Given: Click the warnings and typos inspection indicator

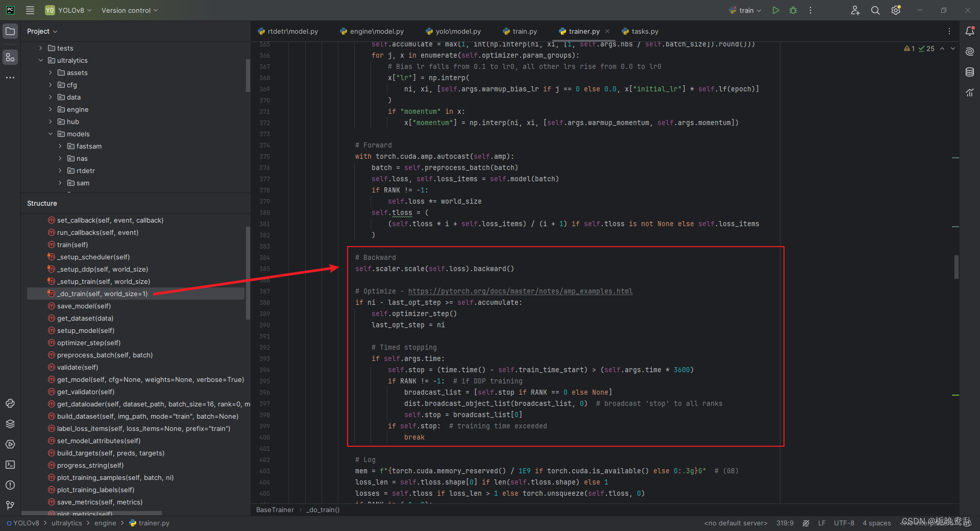Looking at the screenshot, I should point(919,49).
